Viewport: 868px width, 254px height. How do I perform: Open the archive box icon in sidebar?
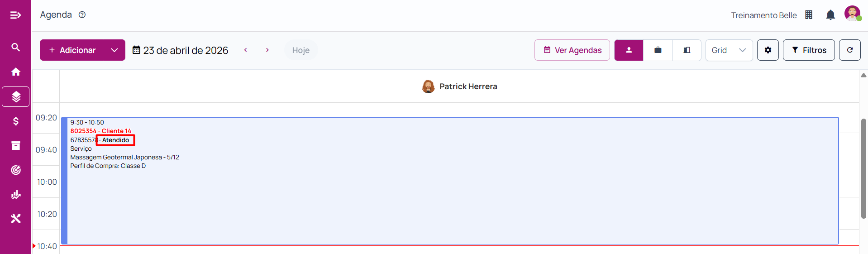(x=15, y=145)
